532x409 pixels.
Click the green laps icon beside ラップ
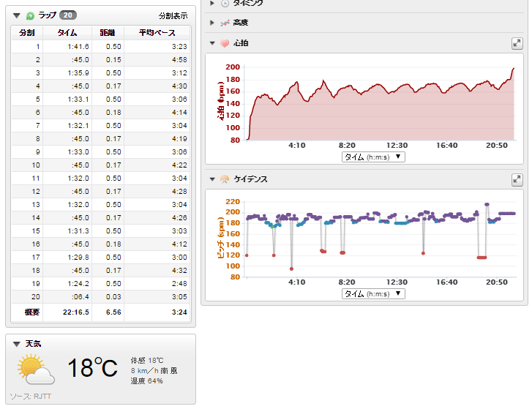click(30, 15)
